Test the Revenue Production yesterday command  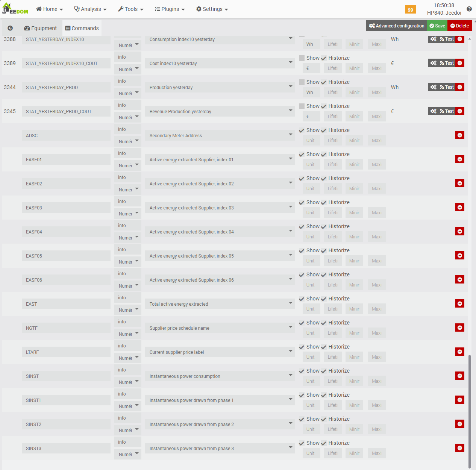(447, 111)
